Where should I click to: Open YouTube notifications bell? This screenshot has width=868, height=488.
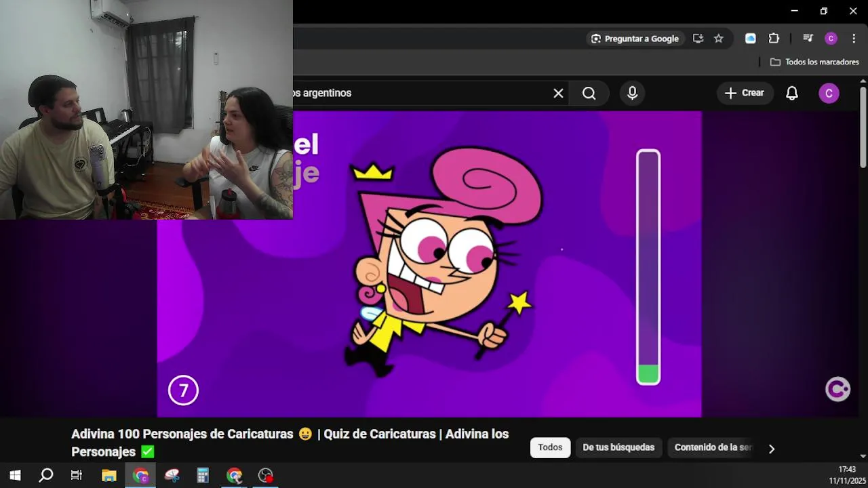(792, 94)
